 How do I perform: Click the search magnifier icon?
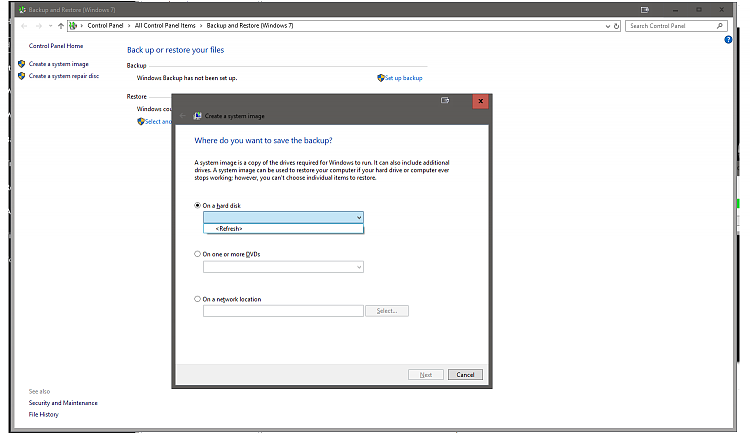[x=719, y=26]
